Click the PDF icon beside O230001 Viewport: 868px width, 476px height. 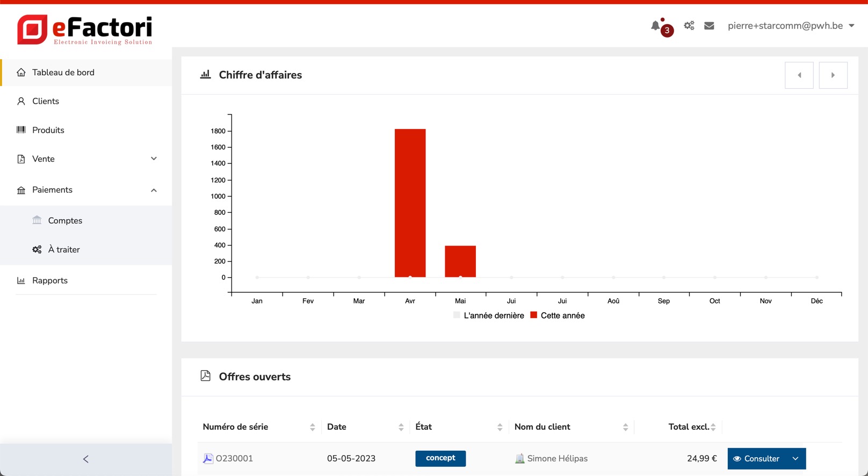(x=208, y=458)
